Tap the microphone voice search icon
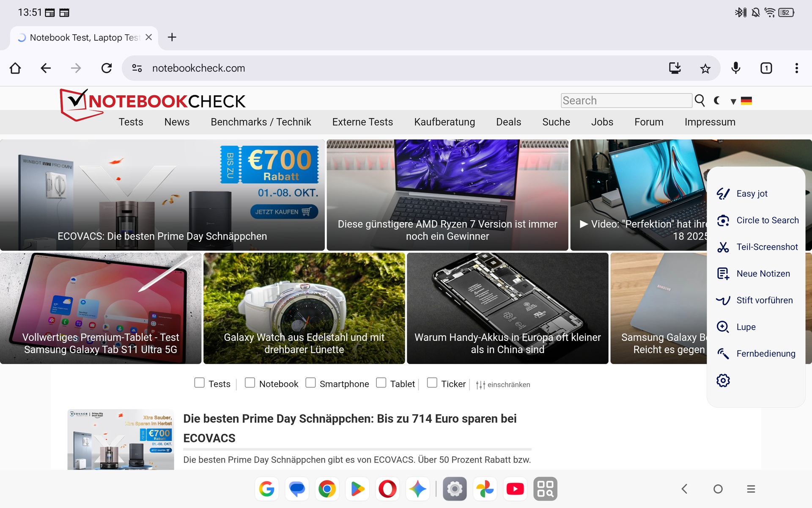812x508 pixels. point(736,68)
